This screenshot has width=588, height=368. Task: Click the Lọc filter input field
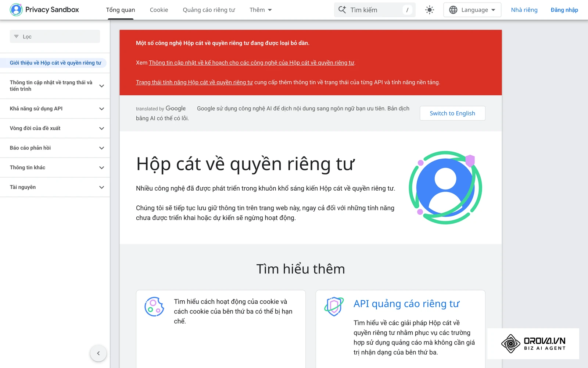55,36
